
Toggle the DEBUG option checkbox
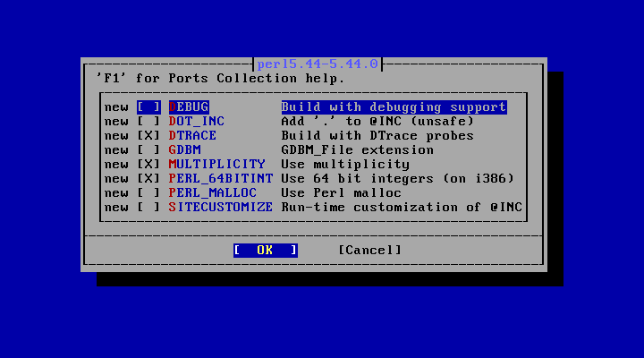coord(148,107)
